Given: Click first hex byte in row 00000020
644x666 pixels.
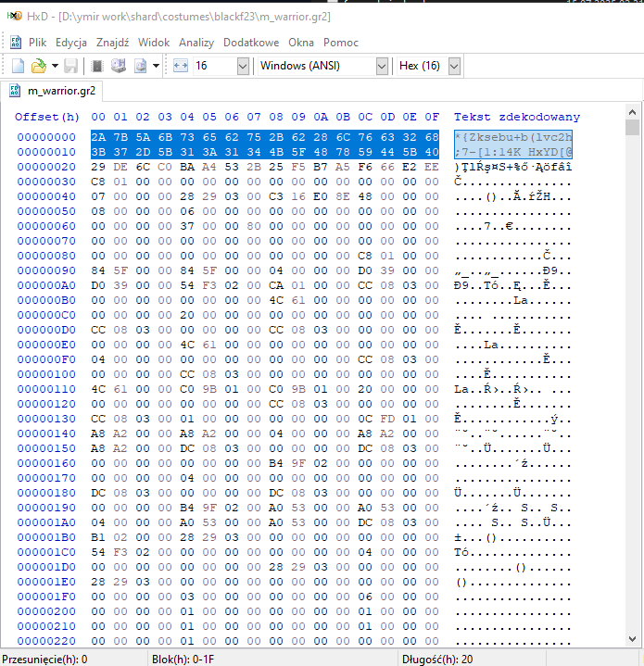Looking at the screenshot, I should pos(98,167).
